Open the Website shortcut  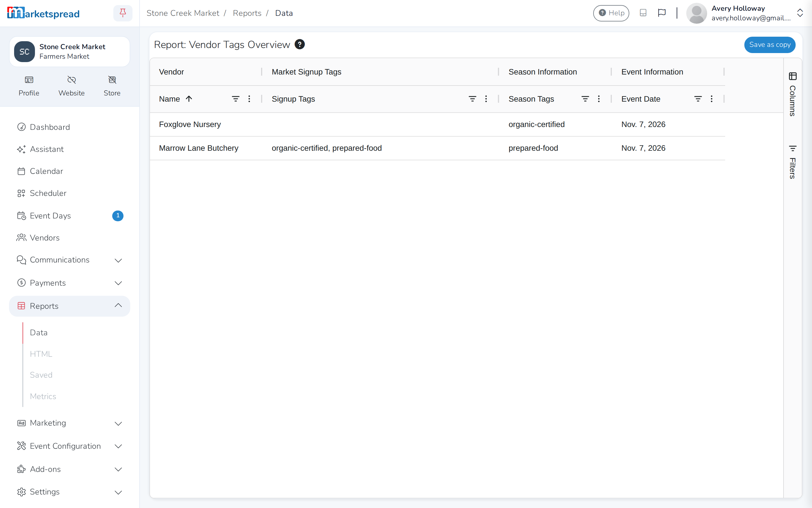[71, 86]
